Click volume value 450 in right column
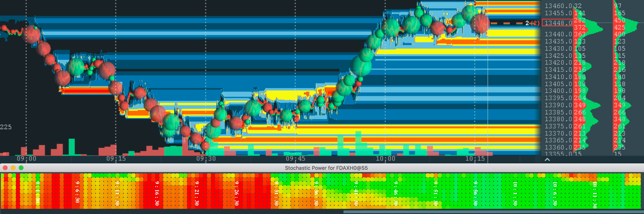 (x=620, y=20)
